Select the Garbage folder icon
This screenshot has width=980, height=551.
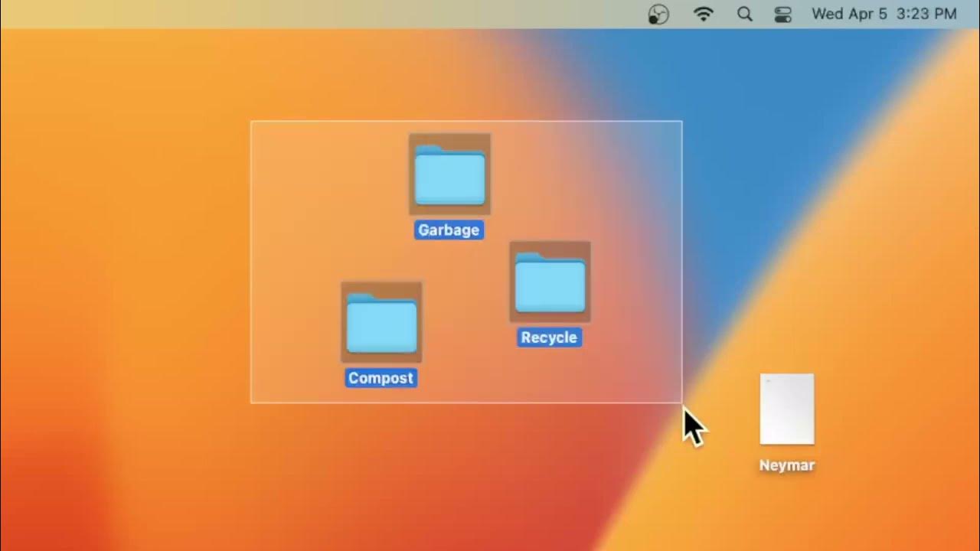pos(449,174)
